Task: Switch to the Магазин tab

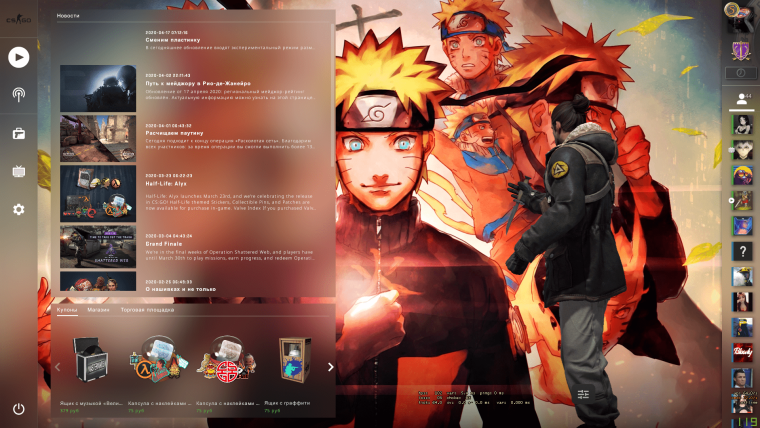Action: [x=98, y=311]
